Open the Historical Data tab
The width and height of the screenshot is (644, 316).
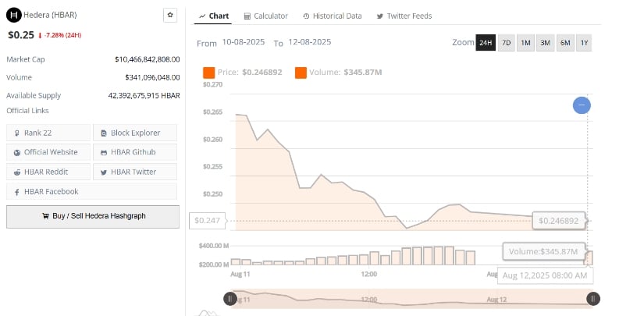coord(333,16)
